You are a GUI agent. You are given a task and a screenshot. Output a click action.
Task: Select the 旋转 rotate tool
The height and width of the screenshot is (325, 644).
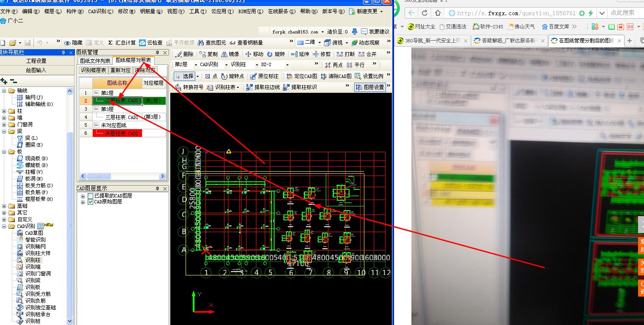pyautogui.click(x=276, y=54)
